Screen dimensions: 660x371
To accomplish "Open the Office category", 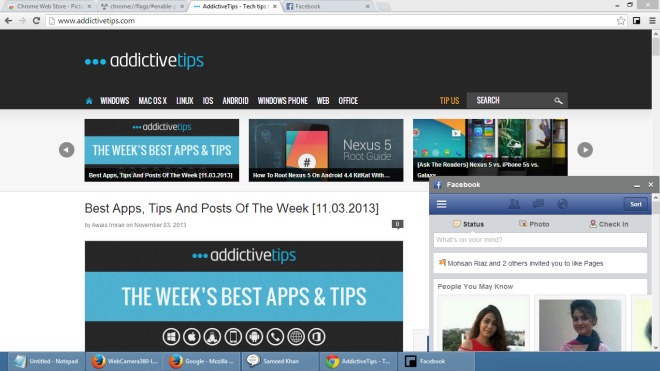I will click(348, 101).
